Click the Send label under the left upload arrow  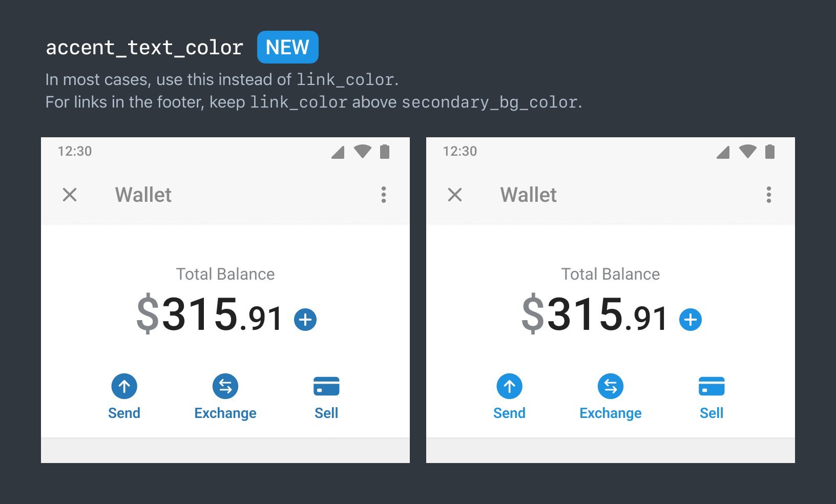(124, 413)
